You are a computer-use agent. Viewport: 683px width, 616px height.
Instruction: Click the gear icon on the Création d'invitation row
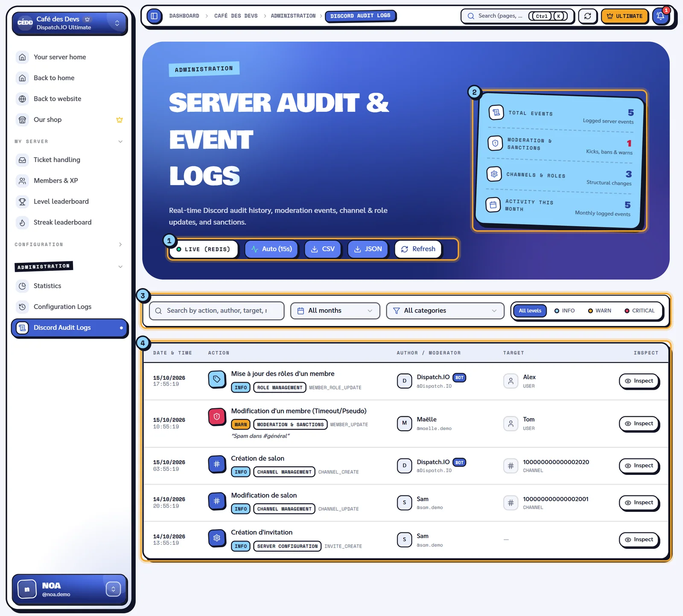click(x=217, y=538)
